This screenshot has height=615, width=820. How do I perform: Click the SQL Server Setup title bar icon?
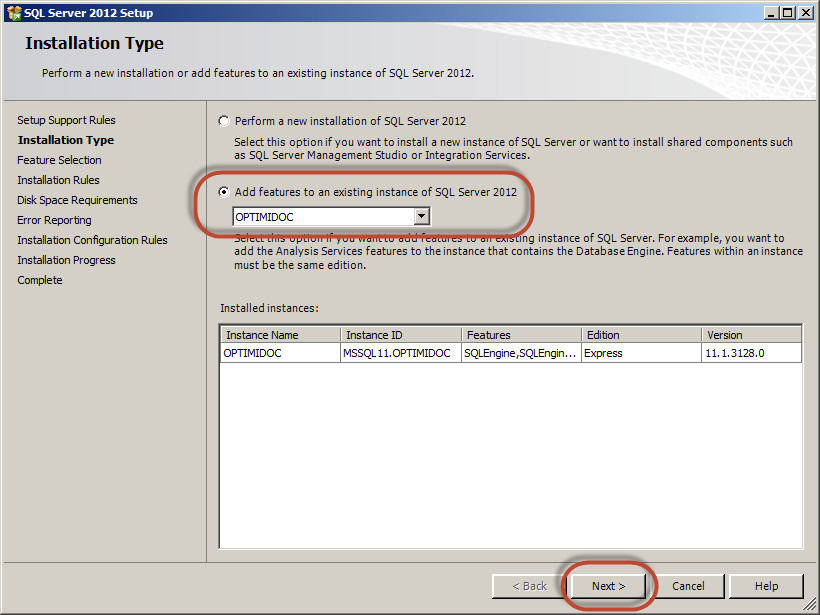coord(15,13)
